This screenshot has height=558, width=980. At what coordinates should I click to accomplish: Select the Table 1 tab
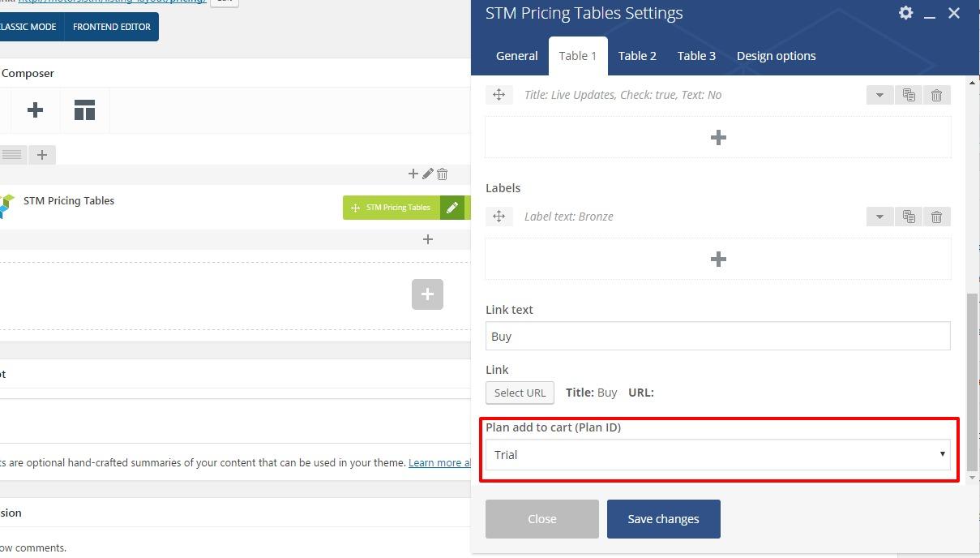click(578, 56)
